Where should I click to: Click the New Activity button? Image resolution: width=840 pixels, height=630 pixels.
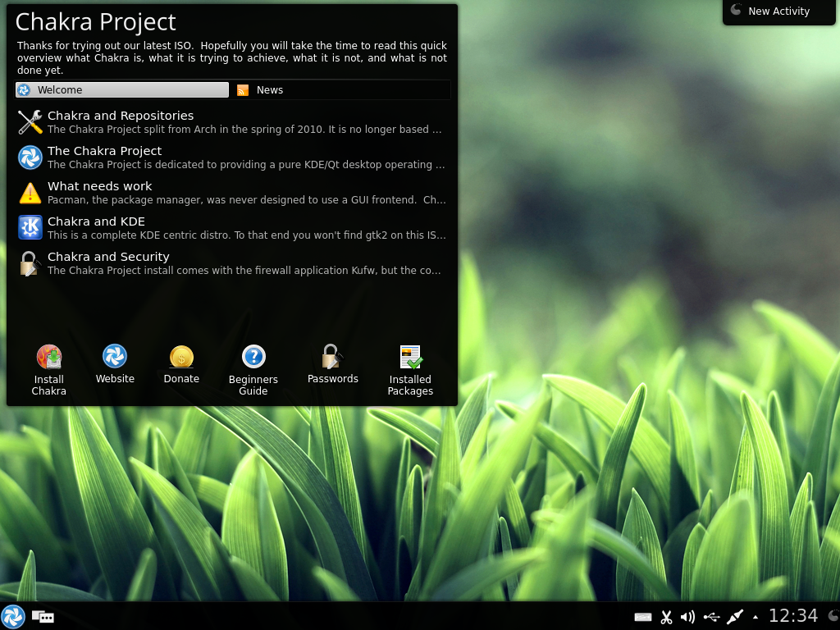coord(778,11)
